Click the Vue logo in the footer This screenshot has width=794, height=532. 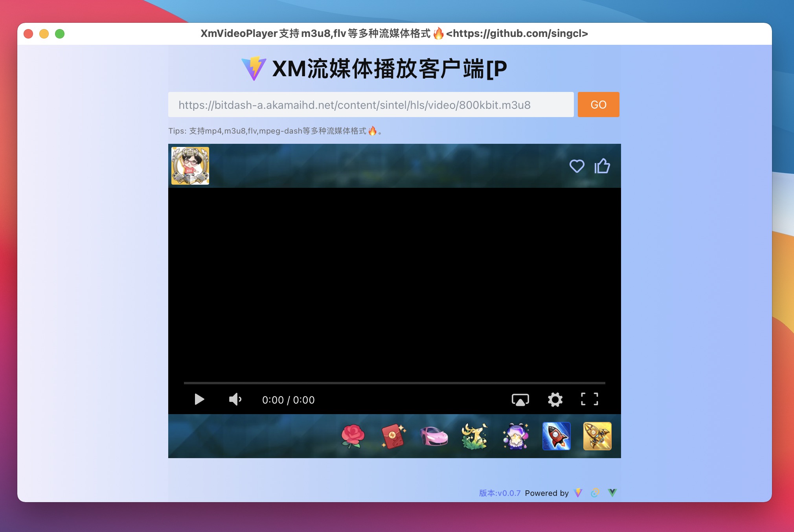pos(612,492)
